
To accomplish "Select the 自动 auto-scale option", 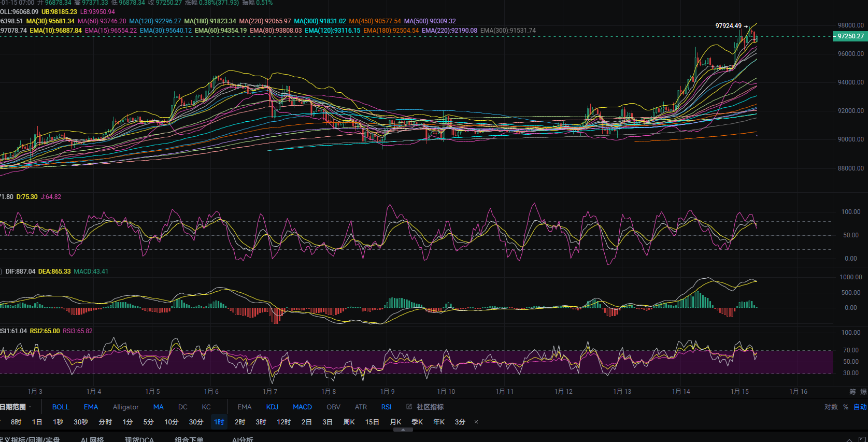I will [860, 407].
